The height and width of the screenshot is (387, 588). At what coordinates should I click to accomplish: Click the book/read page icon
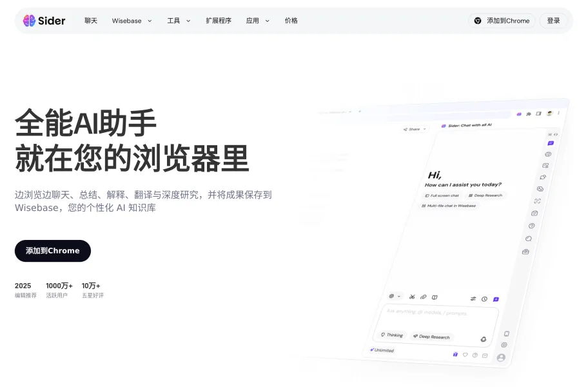tap(435, 297)
